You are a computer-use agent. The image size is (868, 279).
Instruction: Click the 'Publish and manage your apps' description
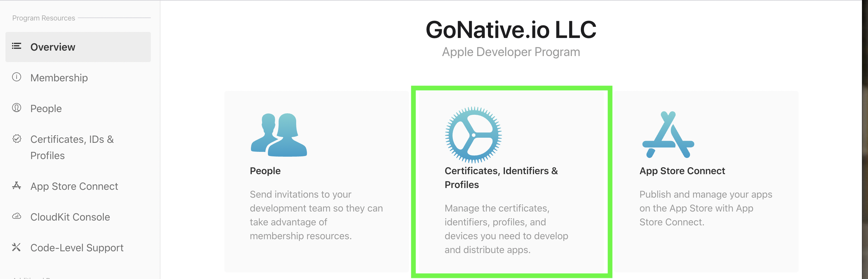[705, 208]
